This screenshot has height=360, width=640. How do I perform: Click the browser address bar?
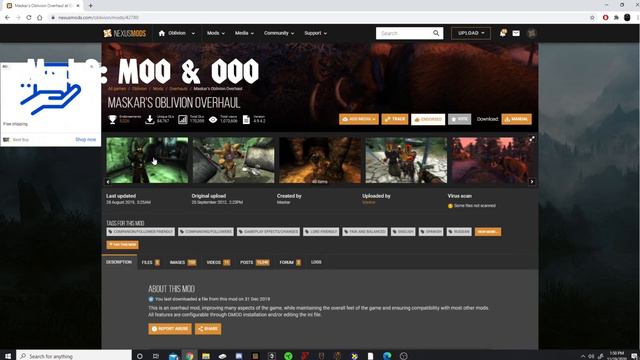pyautogui.click(x=318, y=18)
